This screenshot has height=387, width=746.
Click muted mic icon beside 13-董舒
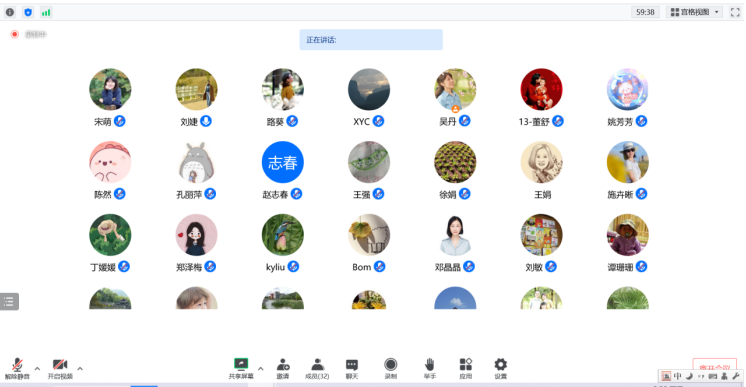(558, 121)
